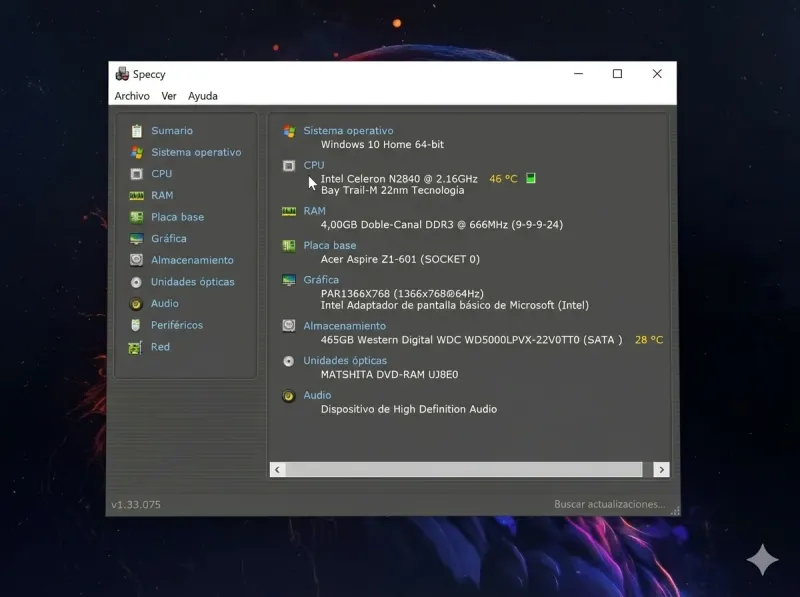Click the Sumario clipboard icon in sidebar
800x597 pixels.
click(x=136, y=131)
